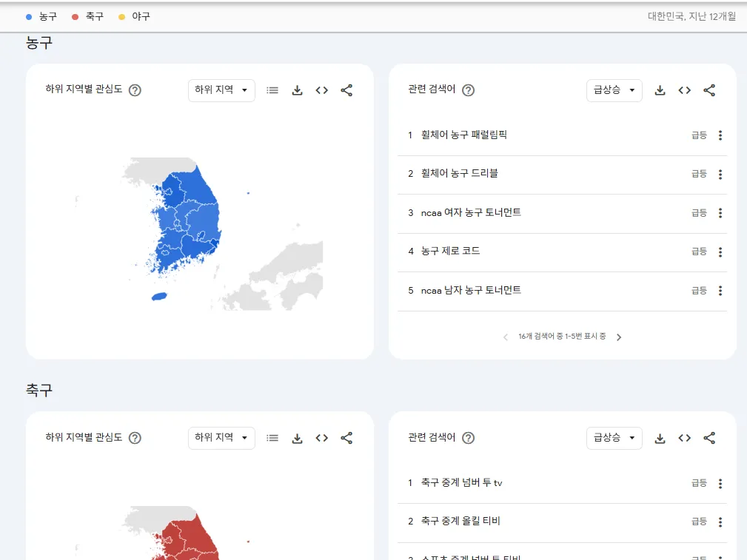Open 급상승 dropdown in soccer queries card
The width and height of the screenshot is (747, 560).
[x=614, y=438]
